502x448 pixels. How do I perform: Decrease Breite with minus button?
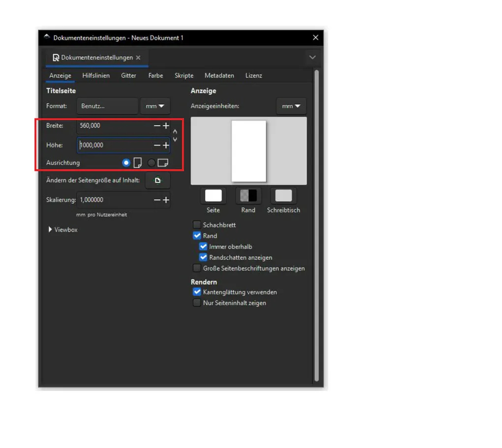click(x=157, y=126)
